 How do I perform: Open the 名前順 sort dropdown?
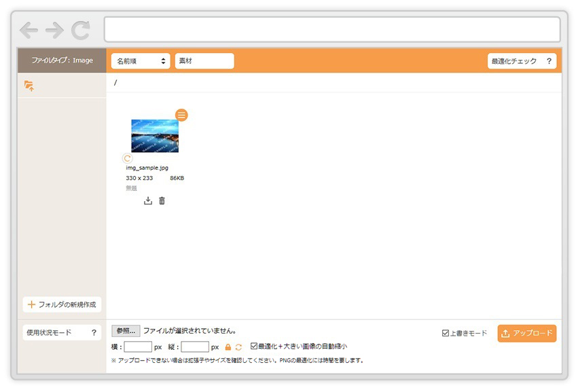pyautogui.click(x=141, y=61)
